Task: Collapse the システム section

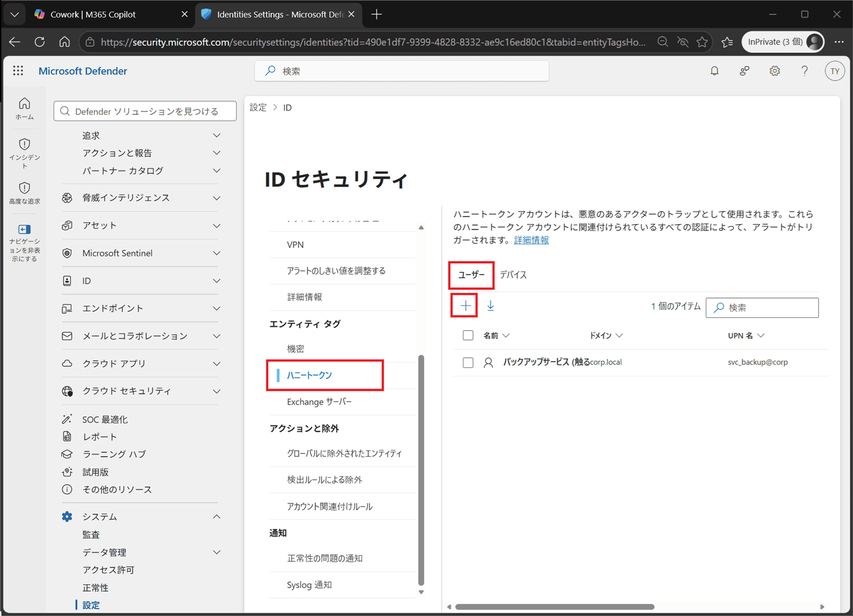Action: tap(217, 516)
